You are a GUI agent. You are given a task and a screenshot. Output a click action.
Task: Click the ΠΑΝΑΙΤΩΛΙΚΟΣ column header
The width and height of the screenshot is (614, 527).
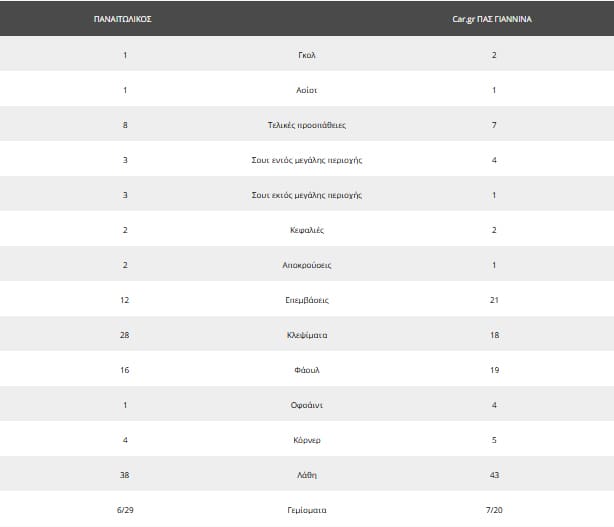click(x=124, y=19)
